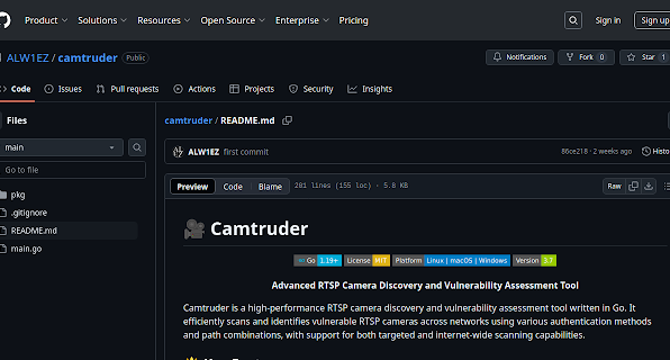670x360 pixels.
Task: Select the Preview view
Action: tap(192, 187)
